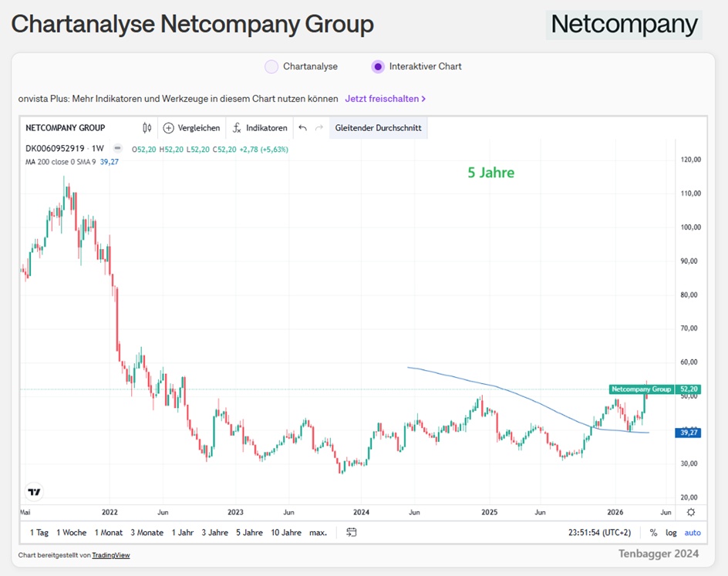Click the redo arrow in chart toolbar
Viewport: 728px width, 576px height.
[x=319, y=128]
